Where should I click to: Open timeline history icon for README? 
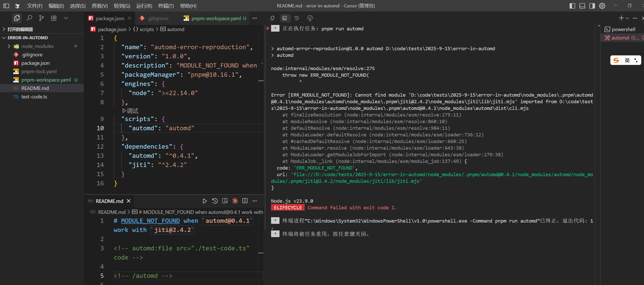215,201
